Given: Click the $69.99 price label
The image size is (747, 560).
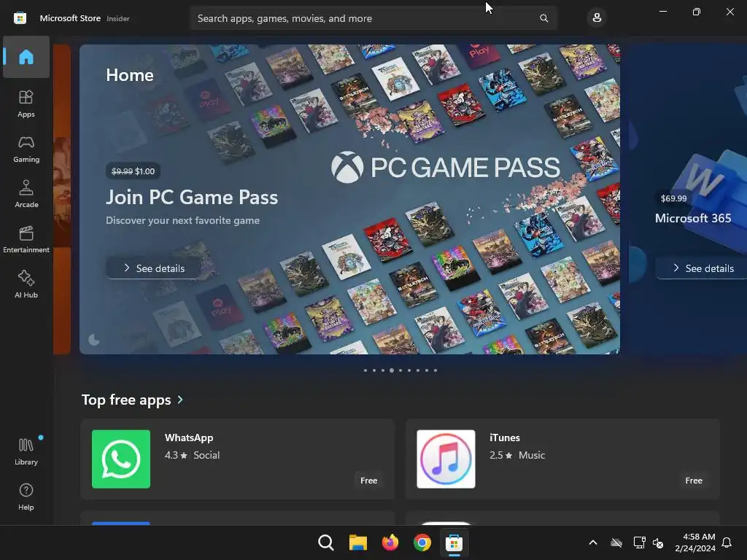Looking at the screenshot, I should point(673,198).
